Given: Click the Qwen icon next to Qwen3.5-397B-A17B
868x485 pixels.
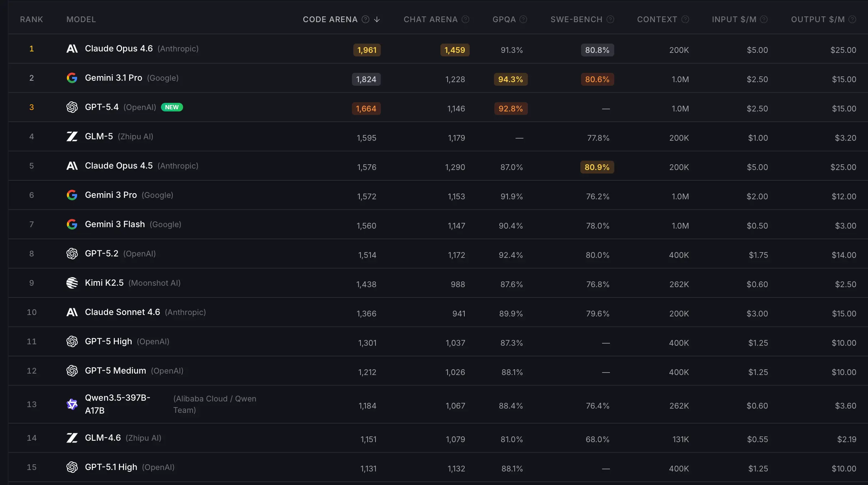Looking at the screenshot, I should pos(72,404).
